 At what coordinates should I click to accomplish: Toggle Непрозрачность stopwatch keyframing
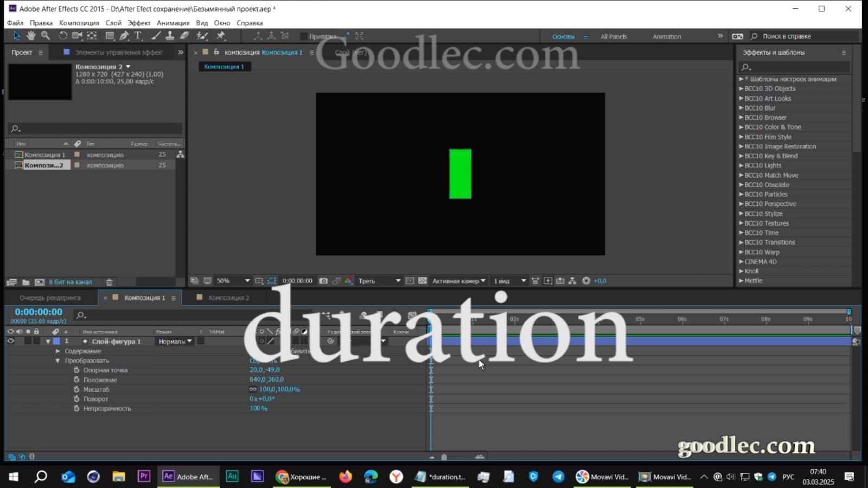pos(76,408)
